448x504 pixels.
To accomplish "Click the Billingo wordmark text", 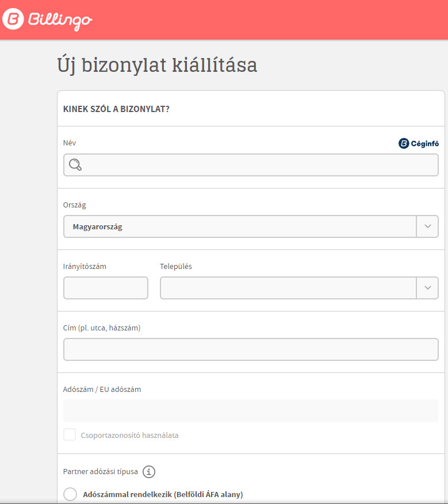I will [60, 21].
